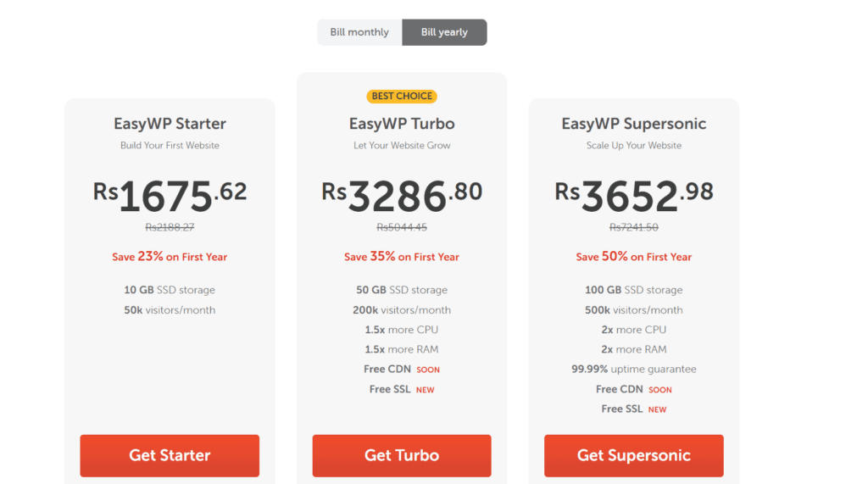Click the 99.99% uptime guarantee feature
868x484 pixels.
[x=634, y=370]
